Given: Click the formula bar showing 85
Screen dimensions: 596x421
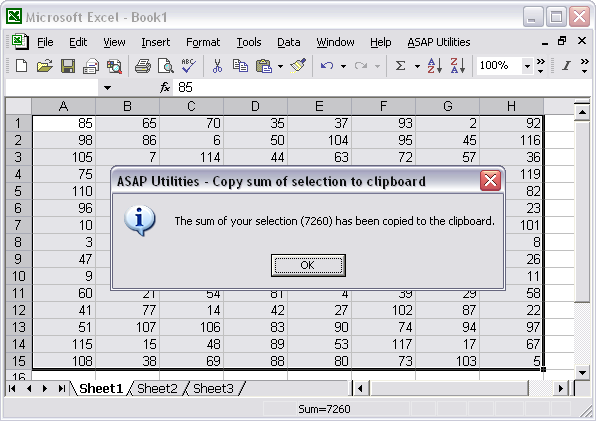Looking at the screenshot, I should [x=381, y=88].
